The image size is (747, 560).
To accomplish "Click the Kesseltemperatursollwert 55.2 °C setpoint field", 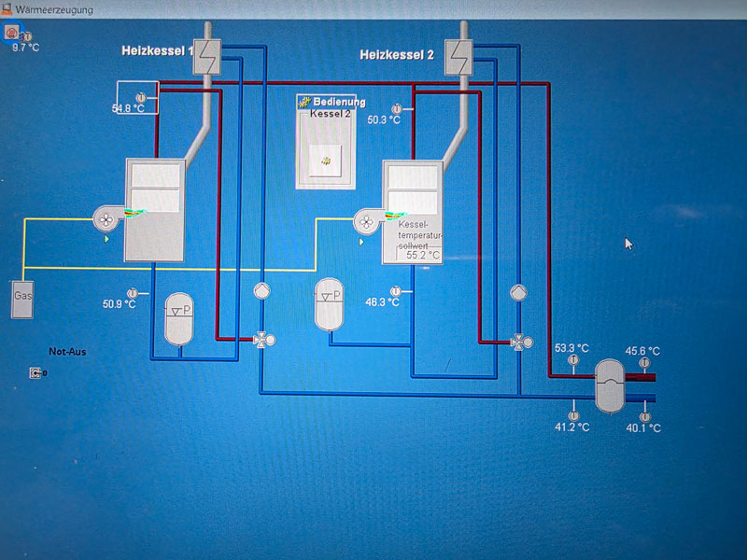I will click(422, 254).
